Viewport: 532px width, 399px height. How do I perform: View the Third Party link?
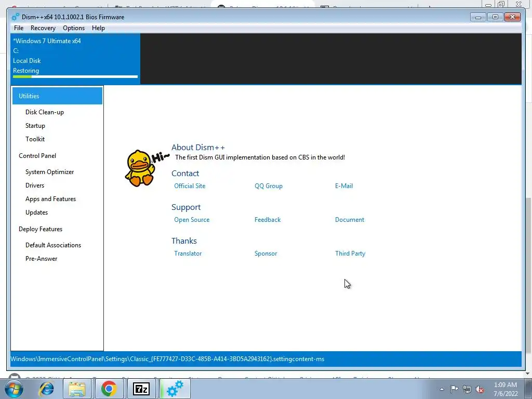coord(350,254)
